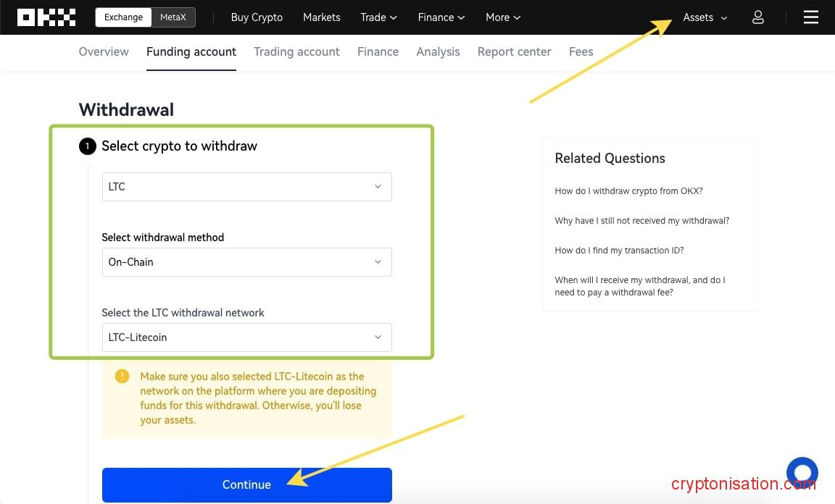Open the LTC crypto selection dropdown

pyautogui.click(x=246, y=187)
